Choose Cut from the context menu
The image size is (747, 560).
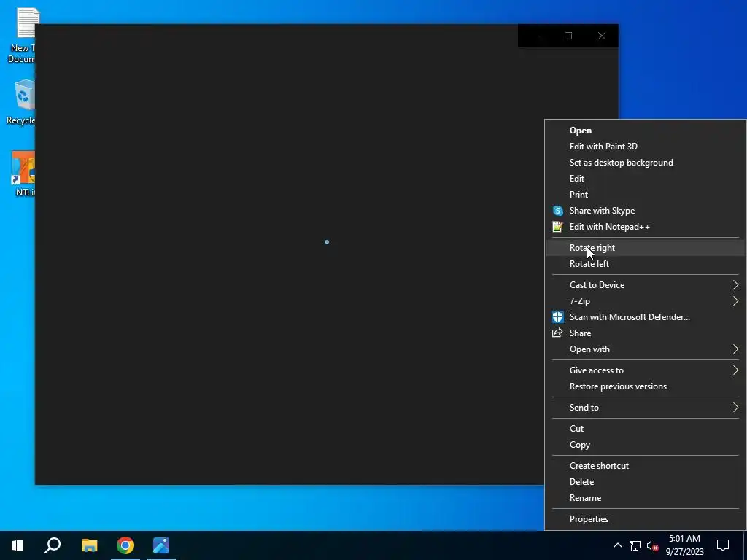[x=646, y=429]
